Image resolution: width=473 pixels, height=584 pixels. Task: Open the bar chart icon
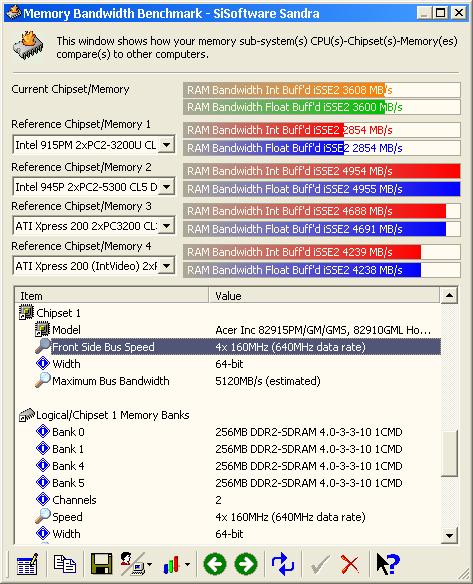171,564
